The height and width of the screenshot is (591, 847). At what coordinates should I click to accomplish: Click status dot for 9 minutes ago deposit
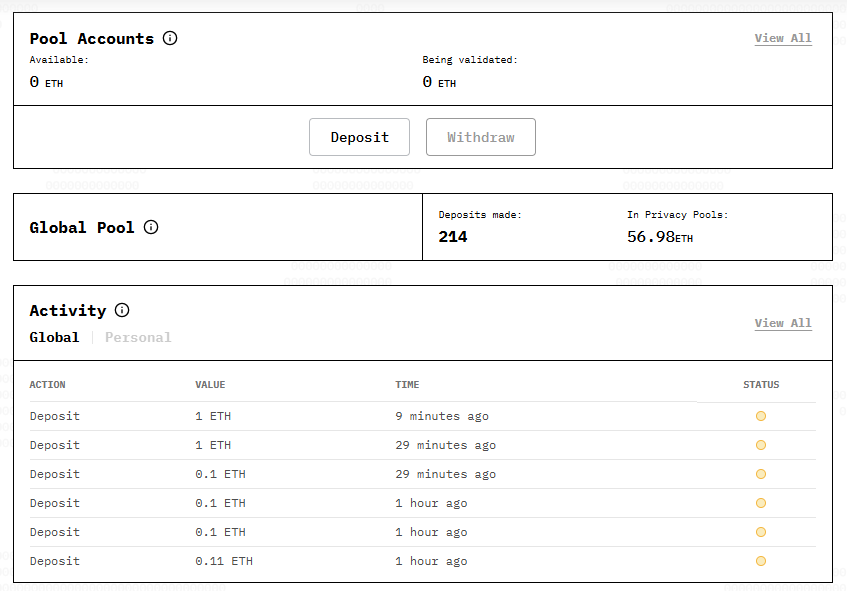coord(761,416)
